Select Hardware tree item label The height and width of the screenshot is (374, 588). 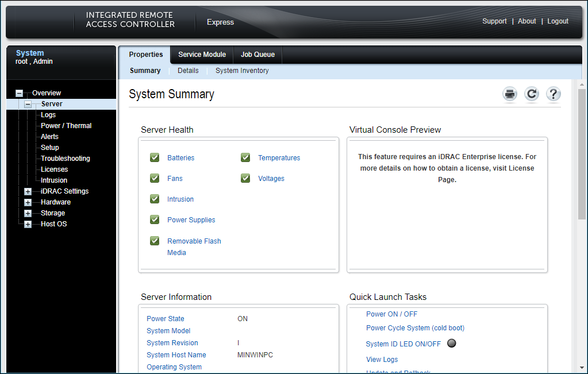tap(56, 202)
